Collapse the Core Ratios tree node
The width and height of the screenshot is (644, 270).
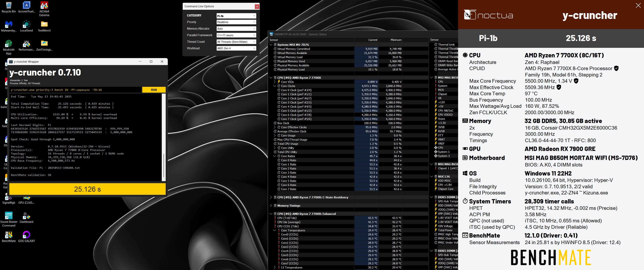tap(274, 156)
